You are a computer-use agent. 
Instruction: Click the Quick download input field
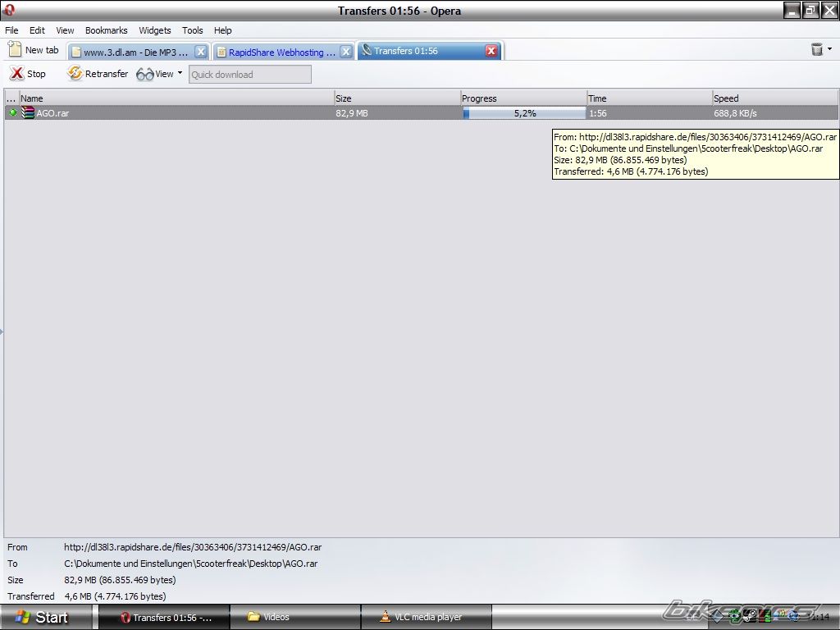point(250,75)
